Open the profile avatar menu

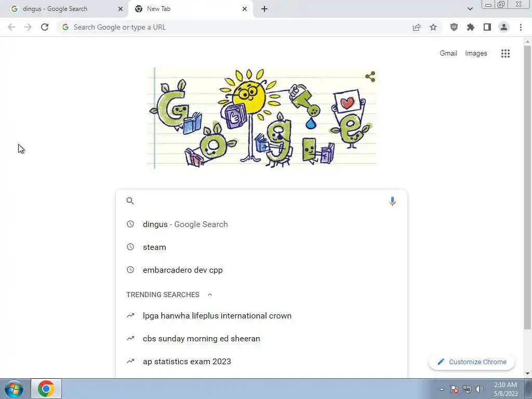[504, 27]
